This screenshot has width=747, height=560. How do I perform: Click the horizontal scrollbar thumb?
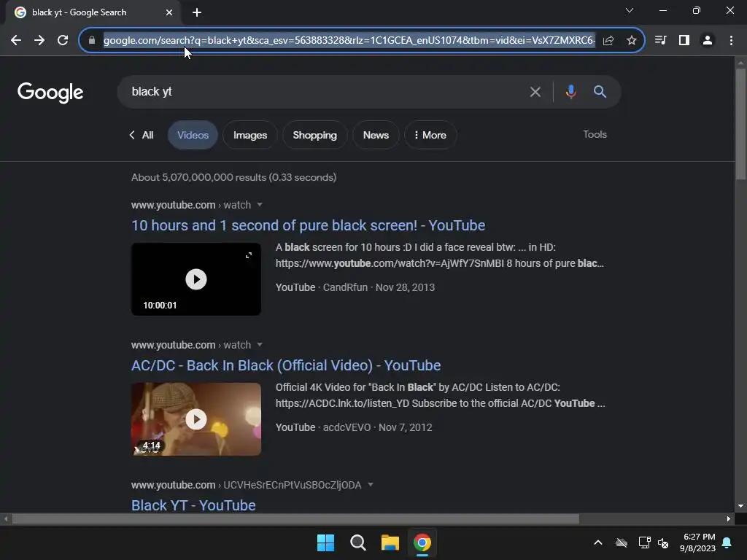tap(295, 518)
